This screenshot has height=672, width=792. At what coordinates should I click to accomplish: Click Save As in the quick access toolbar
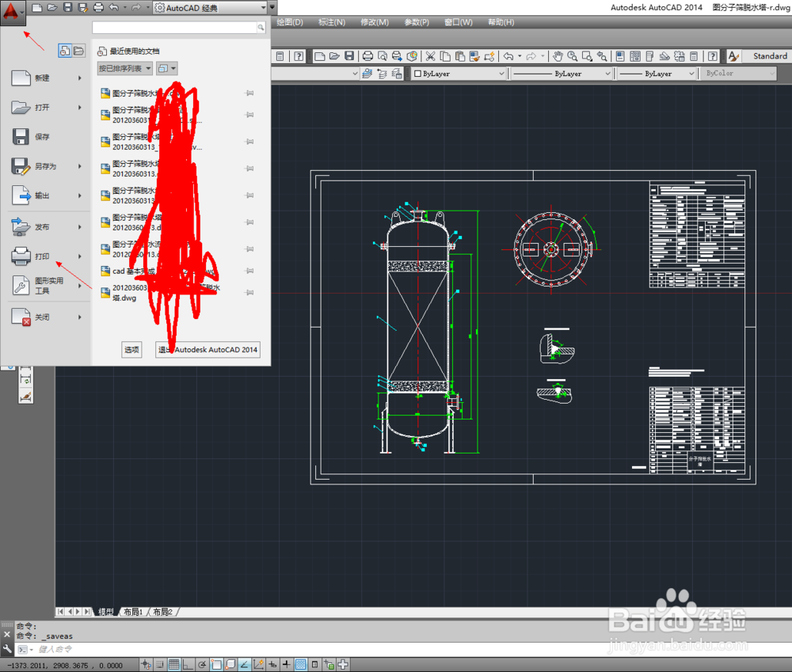point(83,8)
